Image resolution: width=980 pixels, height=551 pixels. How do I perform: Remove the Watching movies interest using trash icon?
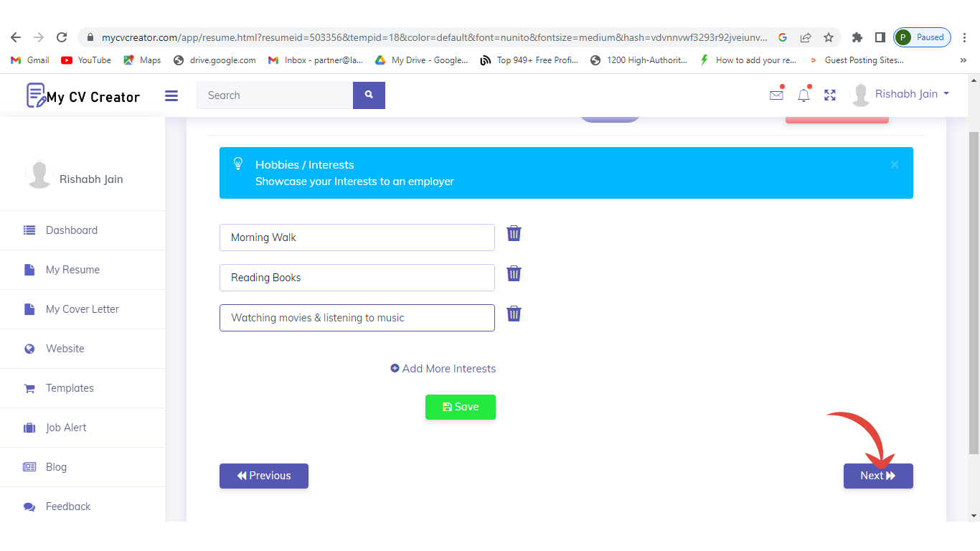pyautogui.click(x=514, y=314)
